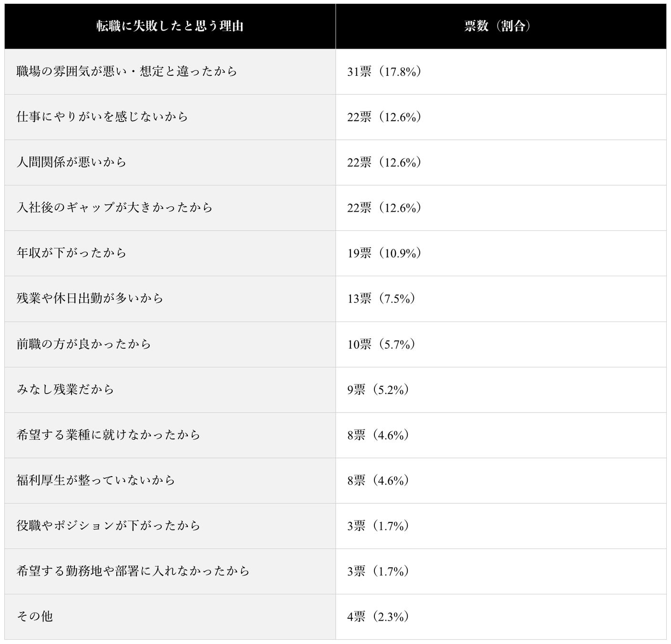Screen dimensions: 671x644
Task: Click the 人間関係が悪いから row label
Action: coord(72,162)
